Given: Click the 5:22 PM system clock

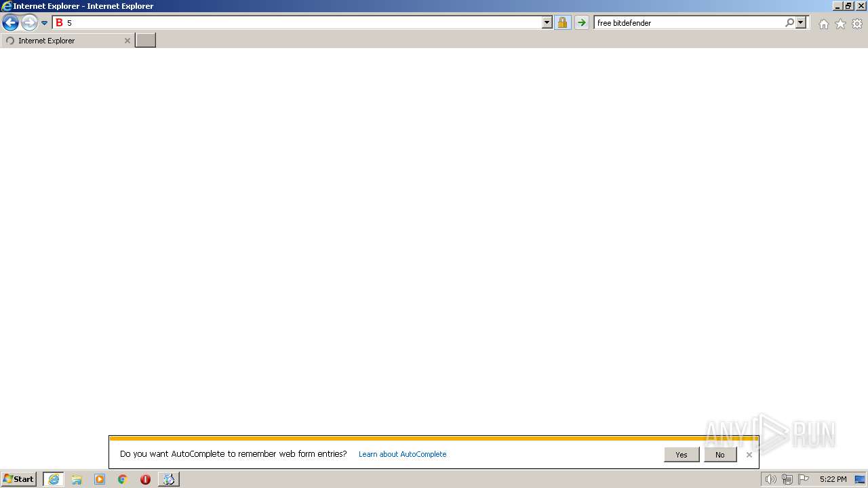Looking at the screenshot, I should point(833,479).
